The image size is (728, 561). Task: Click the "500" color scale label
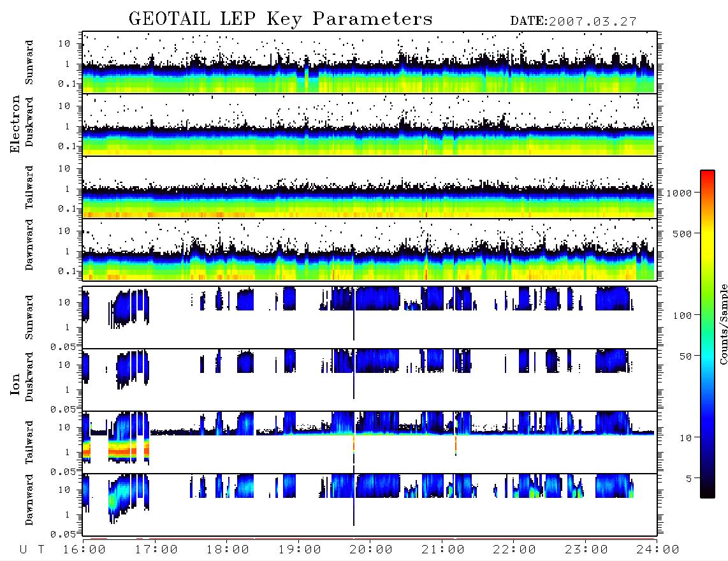683,233
